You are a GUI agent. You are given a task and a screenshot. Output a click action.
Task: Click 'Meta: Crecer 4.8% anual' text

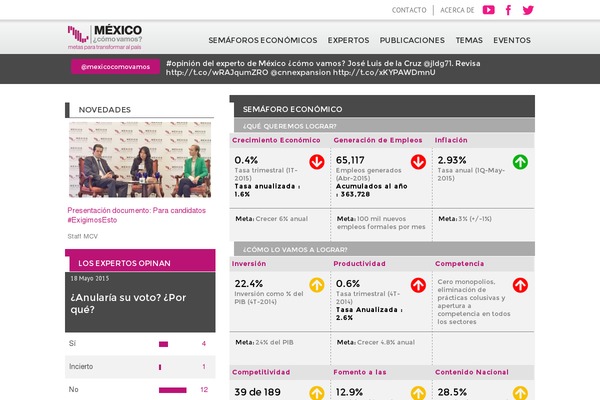pyautogui.click(x=375, y=342)
